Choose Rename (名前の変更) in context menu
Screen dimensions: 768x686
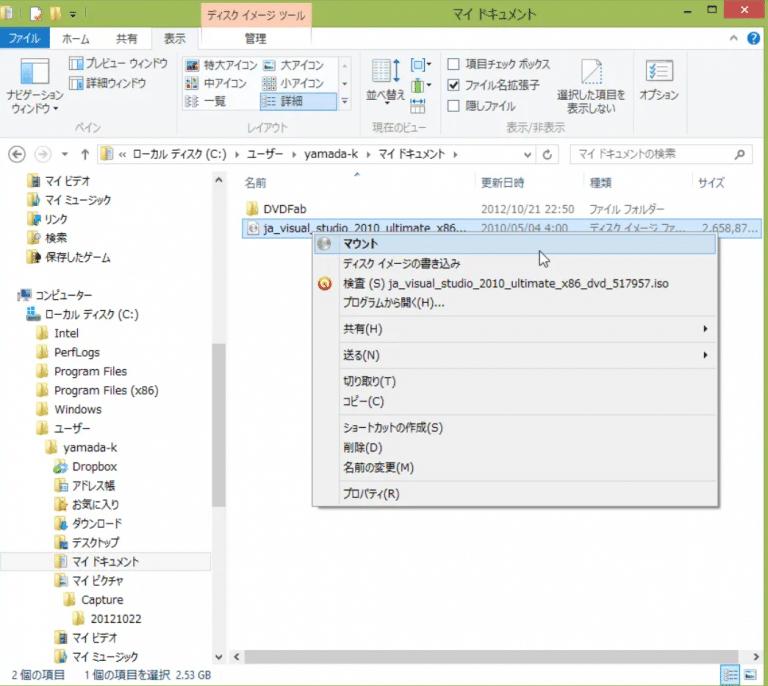[515, 468]
